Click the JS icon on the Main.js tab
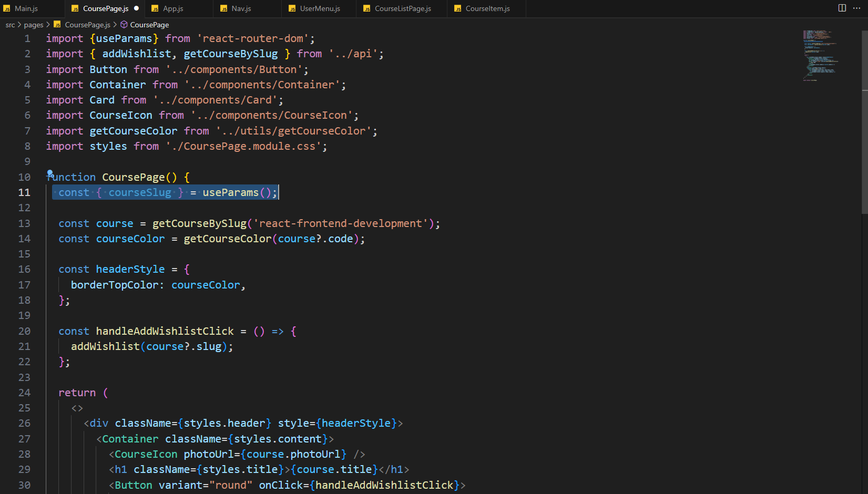 tap(7, 8)
